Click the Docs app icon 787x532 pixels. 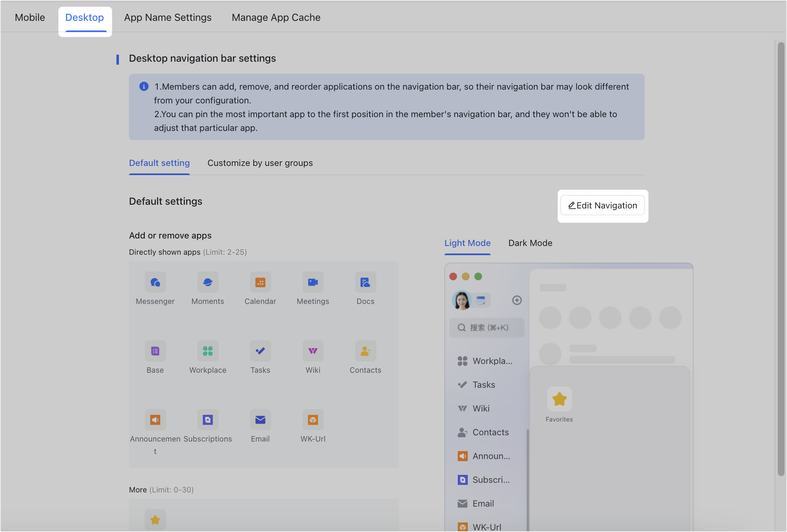coord(366,282)
